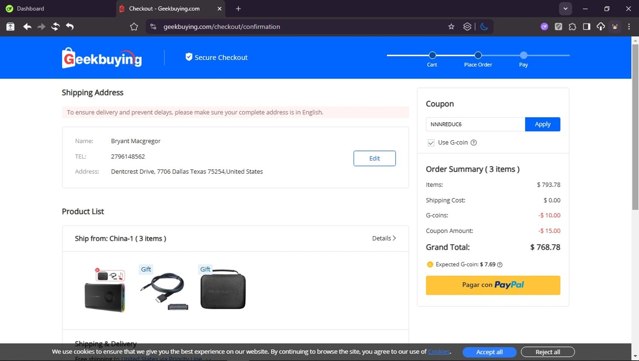The height and width of the screenshot is (361, 639).
Task: Click the square note extension icon
Action: pos(558,27)
